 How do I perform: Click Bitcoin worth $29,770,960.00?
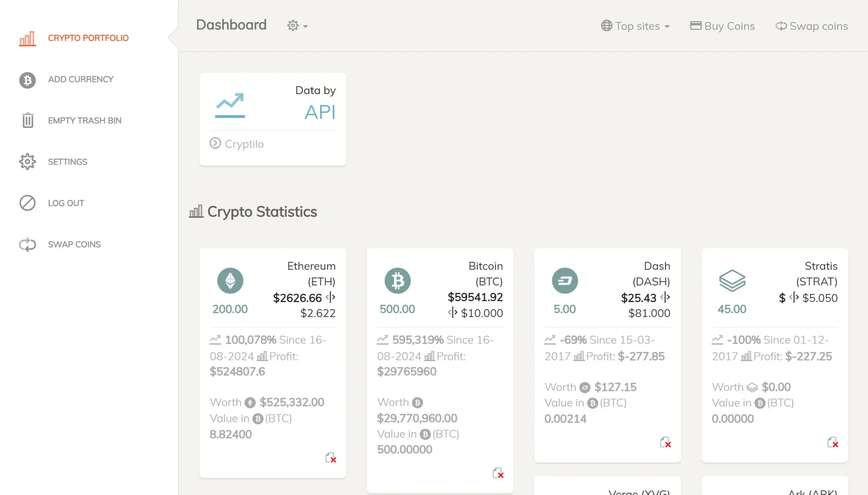(417, 418)
